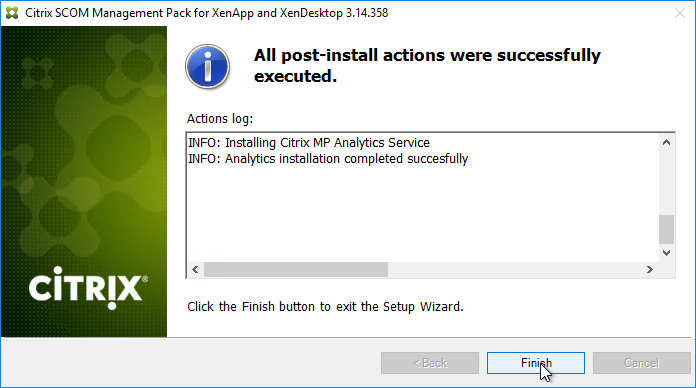This screenshot has height=388, width=696.
Task: Click the log line about Installing Analytics Service
Action: 309,143
